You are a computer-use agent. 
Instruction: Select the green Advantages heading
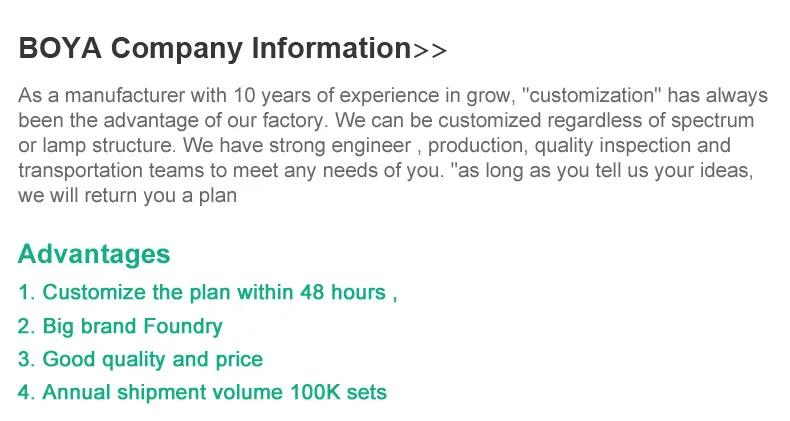(x=94, y=253)
